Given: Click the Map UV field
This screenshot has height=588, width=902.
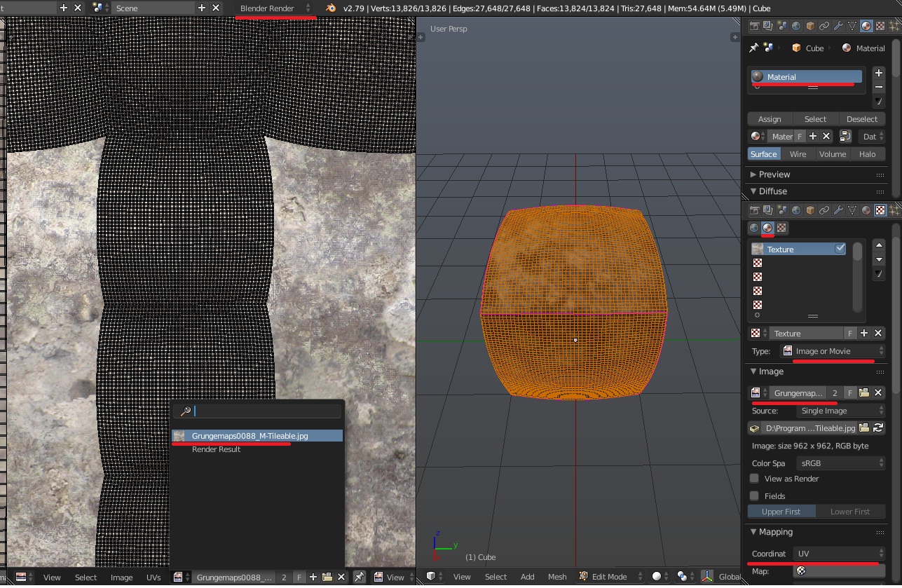Looking at the screenshot, I should 839,571.
